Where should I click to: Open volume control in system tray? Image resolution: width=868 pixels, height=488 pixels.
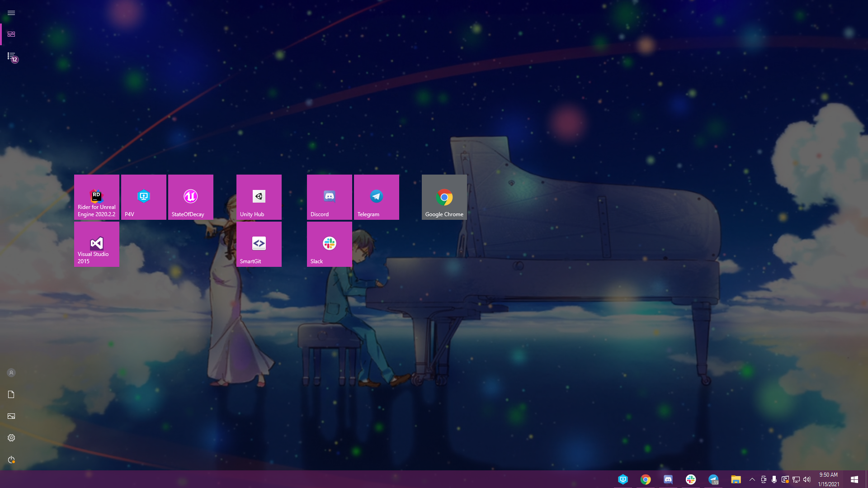click(807, 479)
